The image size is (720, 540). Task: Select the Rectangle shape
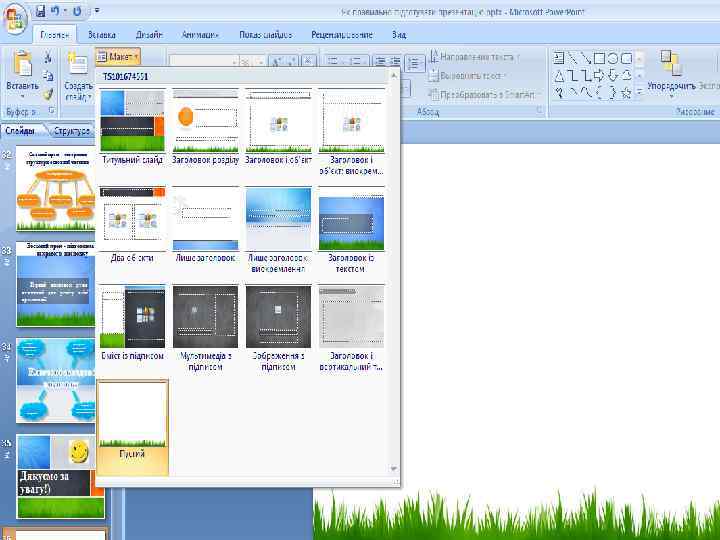(599, 58)
